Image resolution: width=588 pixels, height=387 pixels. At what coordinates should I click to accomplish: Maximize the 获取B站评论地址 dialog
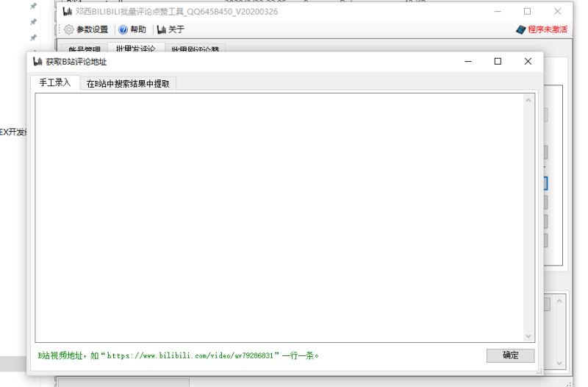[x=498, y=61]
